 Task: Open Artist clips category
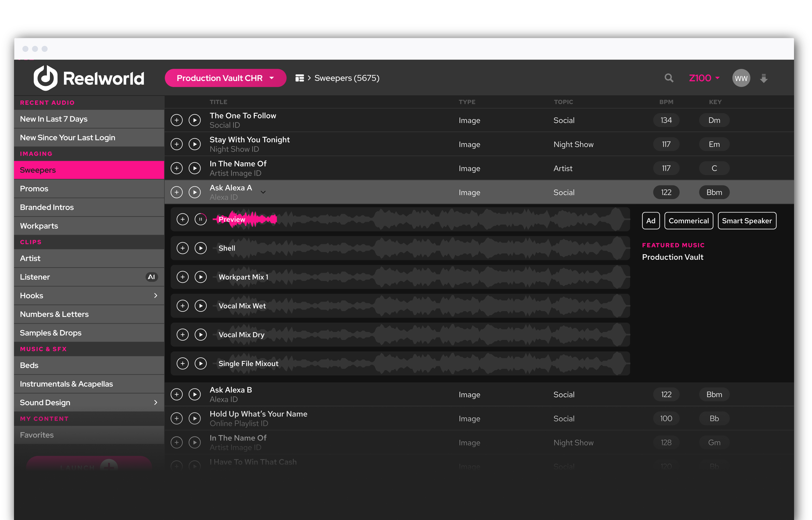click(89, 258)
